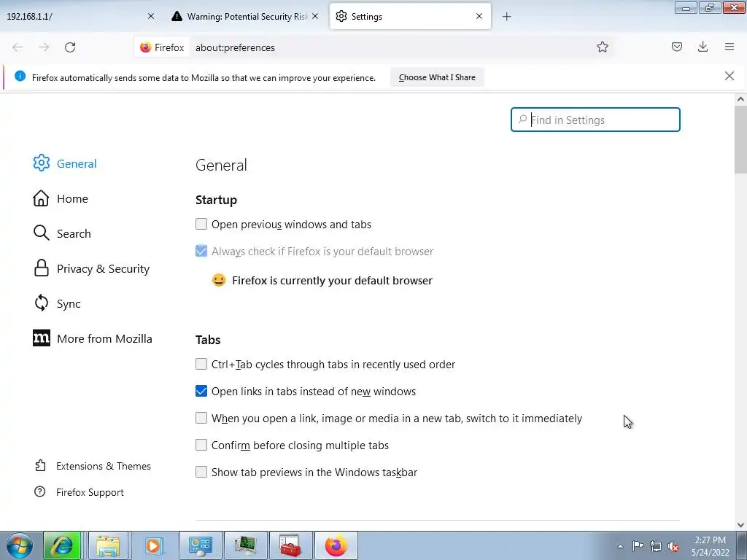Image resolution: width=747 pixels, height=560 pixels.
Task: Click the Mozilla 'm' logo icon
Action: 42,338
